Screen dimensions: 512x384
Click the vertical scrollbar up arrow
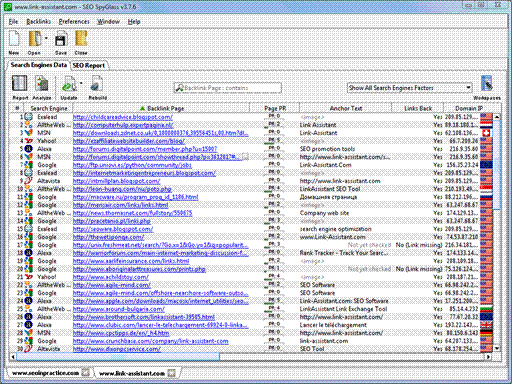pos(497,117)
